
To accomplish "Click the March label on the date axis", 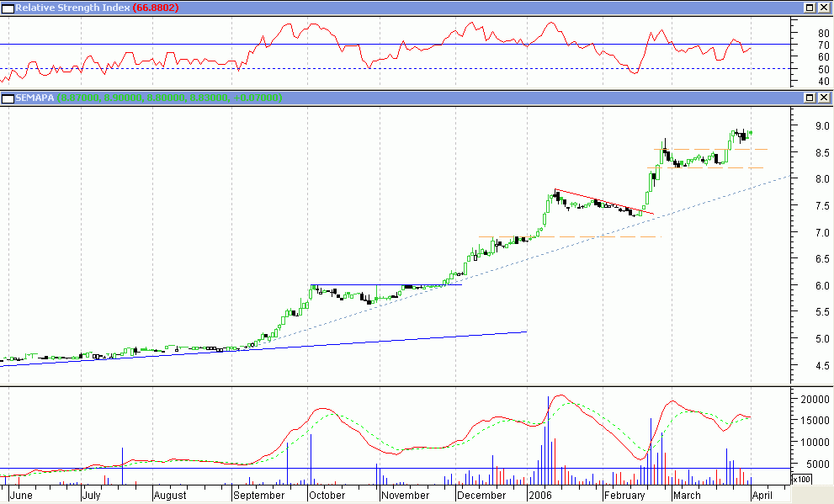I will (x=687, y=495).
